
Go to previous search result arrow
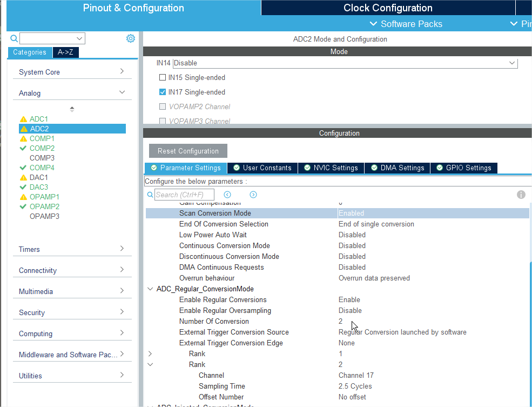tap(227, 195)
